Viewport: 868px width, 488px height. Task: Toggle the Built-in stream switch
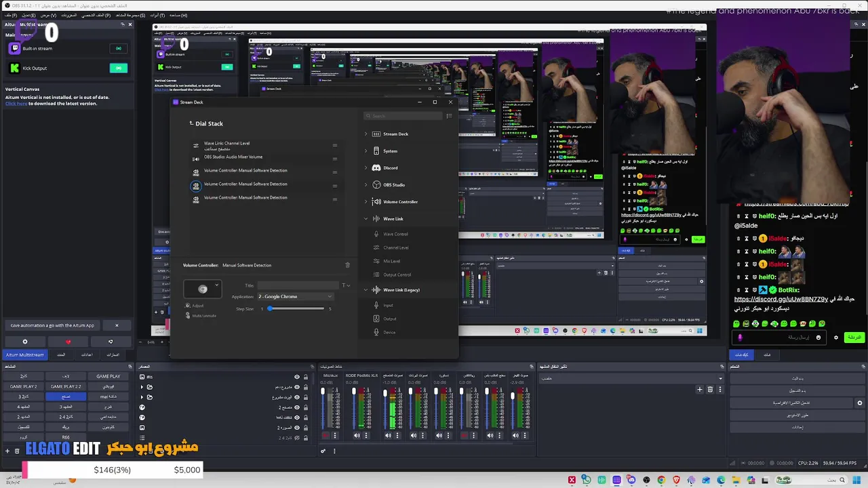click(119, 49)
